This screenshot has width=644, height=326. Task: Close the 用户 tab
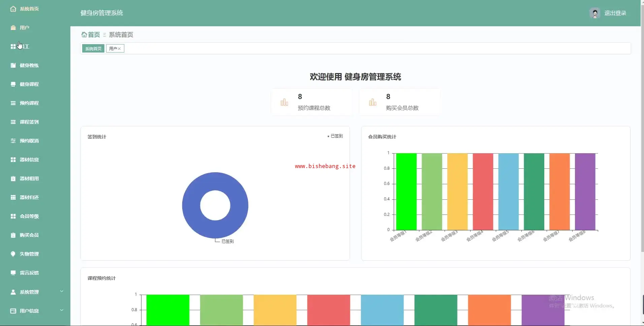pos(119,49)
